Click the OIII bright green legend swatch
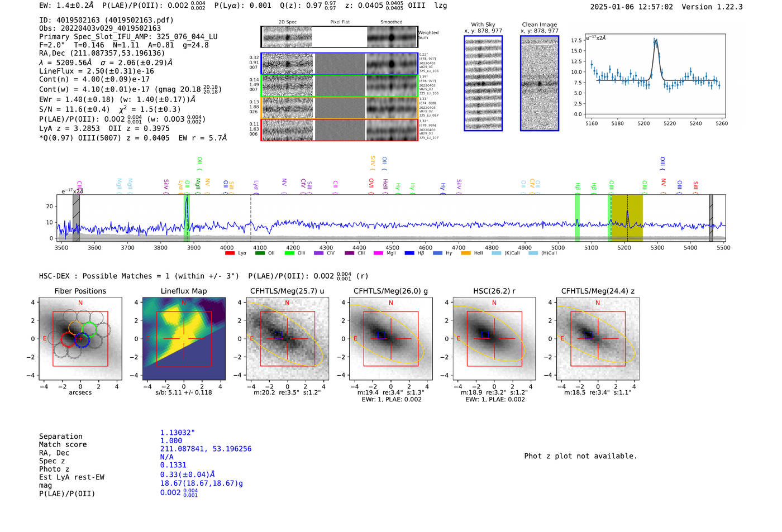Screen dimensions: 782x532 pyautogui.click(x=289, y=253)
